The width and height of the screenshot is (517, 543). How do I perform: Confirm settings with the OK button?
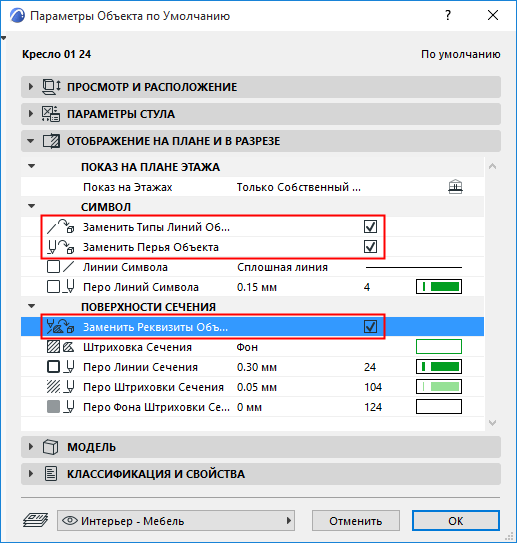tap(456, 520)
